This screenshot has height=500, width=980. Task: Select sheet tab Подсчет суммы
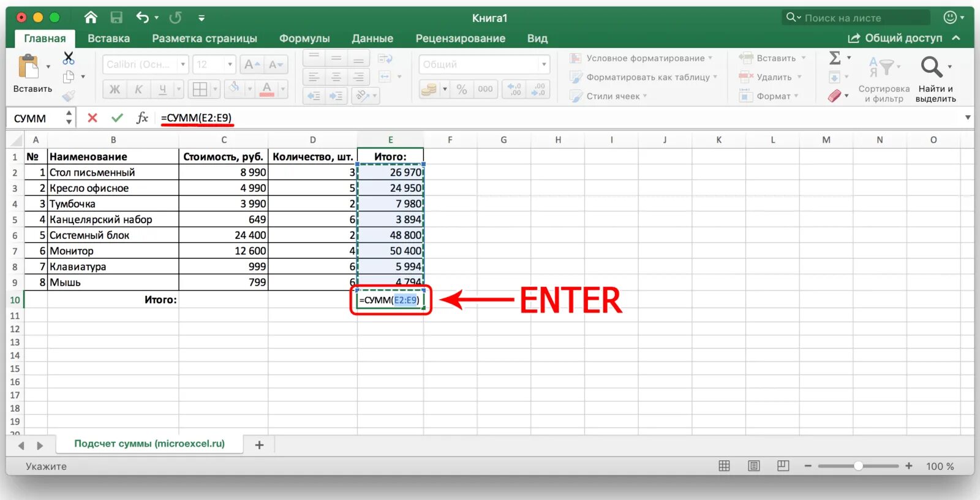pos(149,444)
